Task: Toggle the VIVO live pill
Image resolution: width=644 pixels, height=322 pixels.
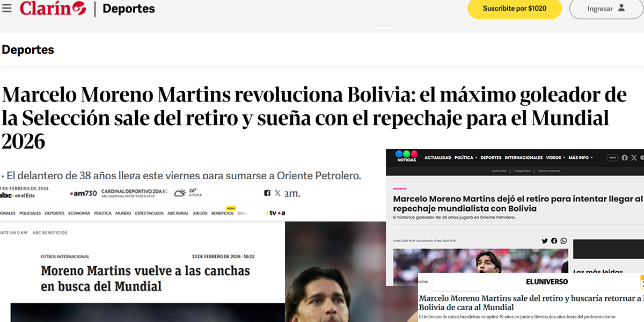Action: [x=612, y=158]
